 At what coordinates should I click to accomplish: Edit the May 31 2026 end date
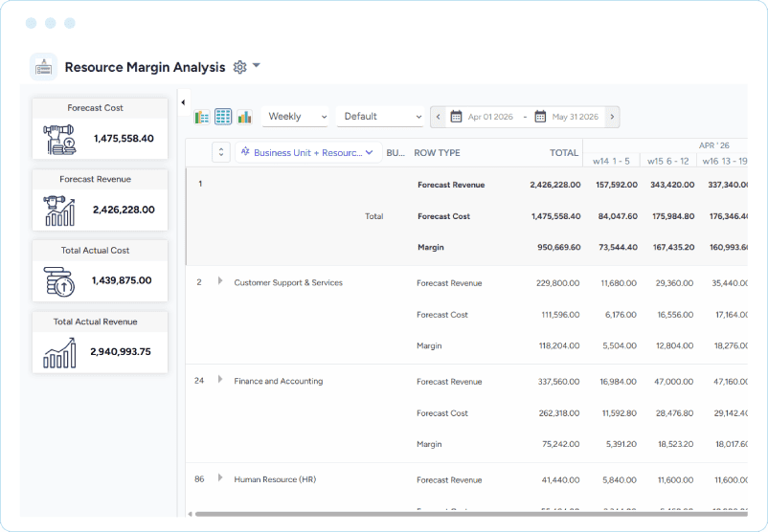click(x=575, y=117)
